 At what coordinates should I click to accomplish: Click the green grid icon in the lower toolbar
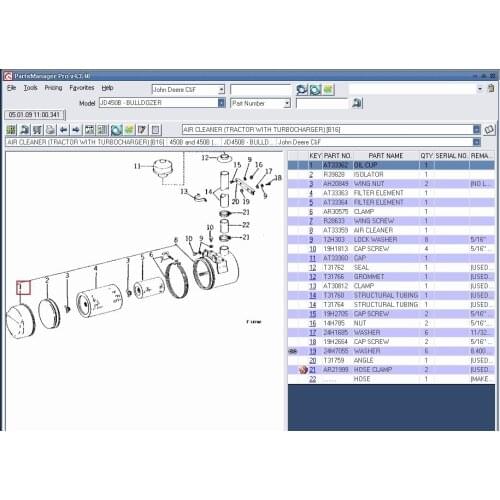pos(11,130)
